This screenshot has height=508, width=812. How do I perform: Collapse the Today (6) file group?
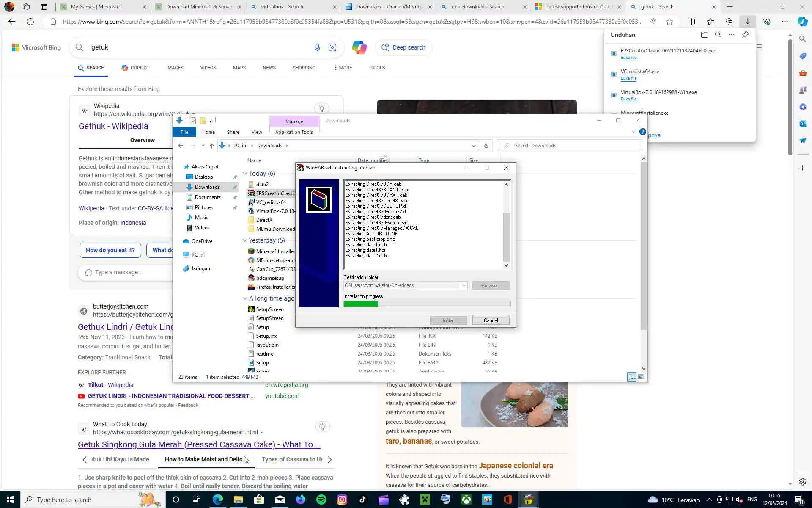coord(245,174)
